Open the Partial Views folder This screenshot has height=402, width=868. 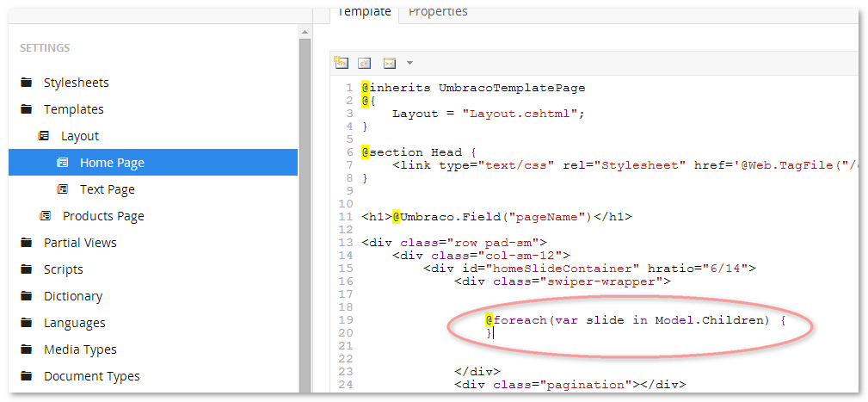coord(80,243)
